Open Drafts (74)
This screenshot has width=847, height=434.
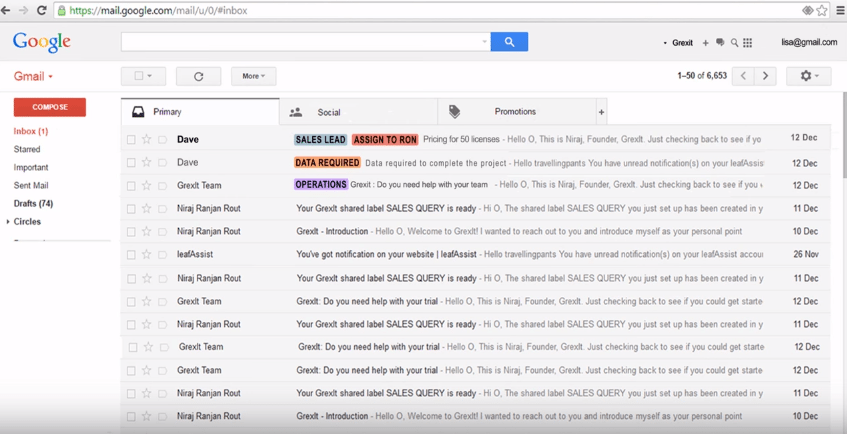pos(33,204)
